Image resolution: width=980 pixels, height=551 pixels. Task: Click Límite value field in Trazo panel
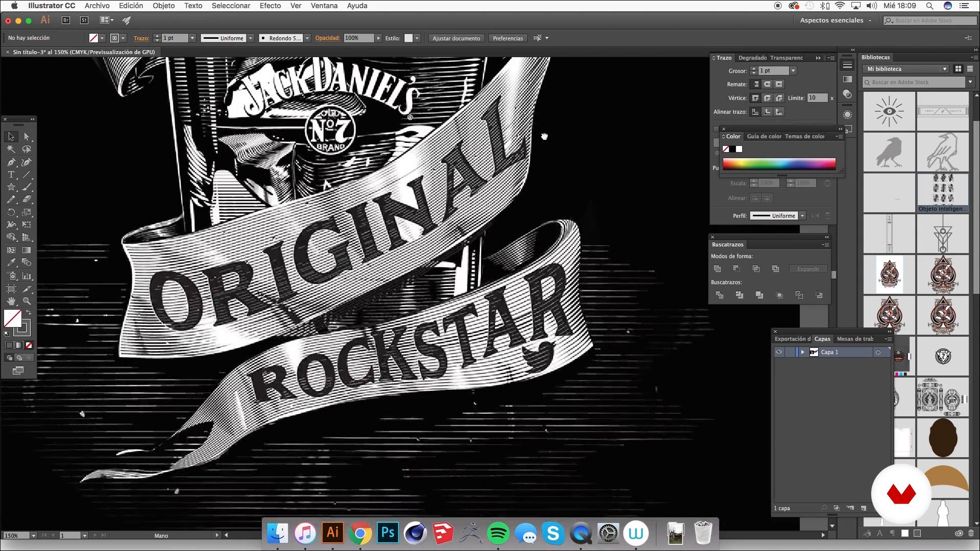817,98
